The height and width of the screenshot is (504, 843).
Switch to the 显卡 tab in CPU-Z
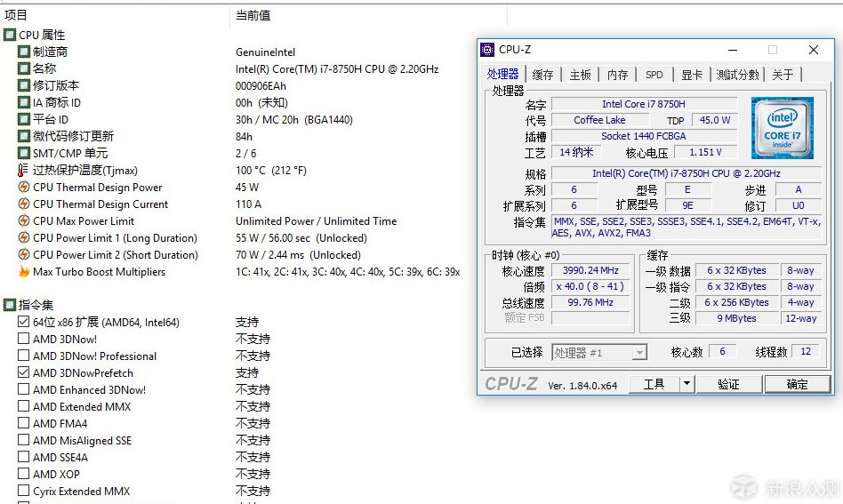[x=692, y=75]
